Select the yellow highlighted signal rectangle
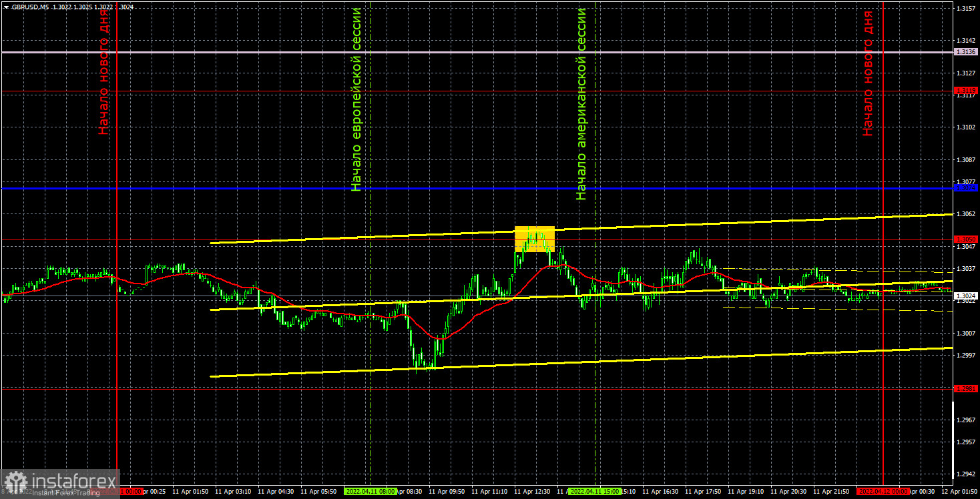The height and width of the screenshot is (499, 980). point(534,239)
